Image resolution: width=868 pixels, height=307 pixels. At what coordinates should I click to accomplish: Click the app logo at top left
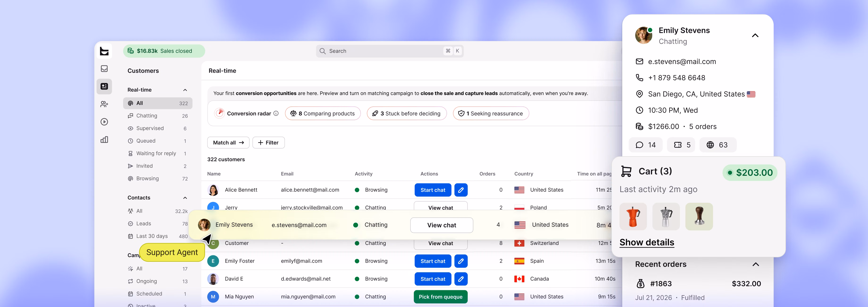(104, 51)
